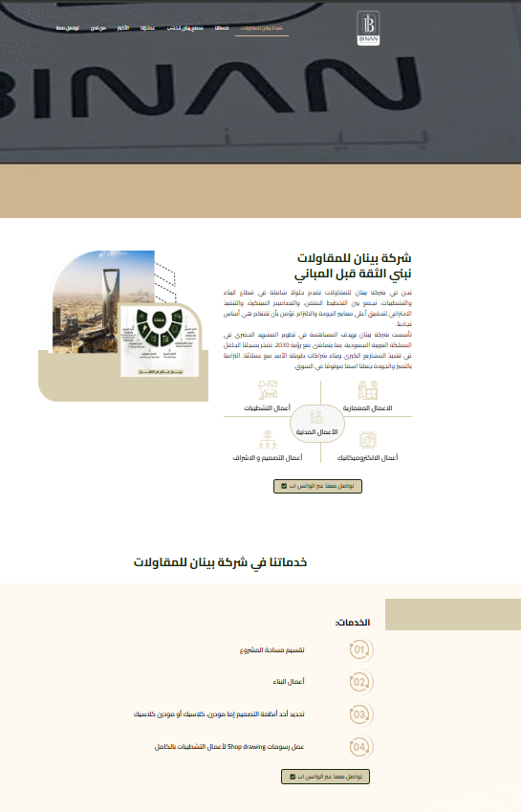This screenshot has height=812, width=521.
Task: Click the 02 numbered circle icon
Action: [360, 682]
